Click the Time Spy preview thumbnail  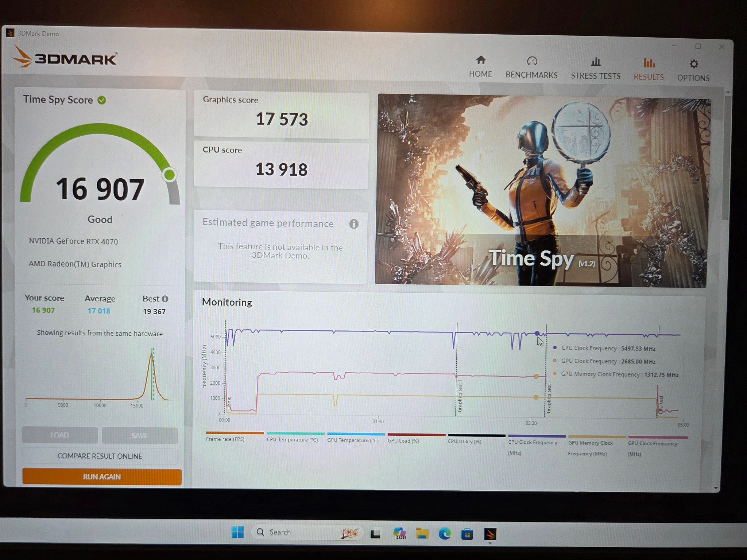click(542, 190)
